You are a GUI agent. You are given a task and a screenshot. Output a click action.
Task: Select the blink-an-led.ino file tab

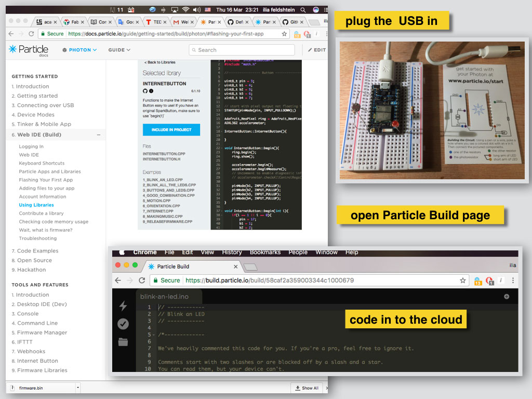pos(168,297)
